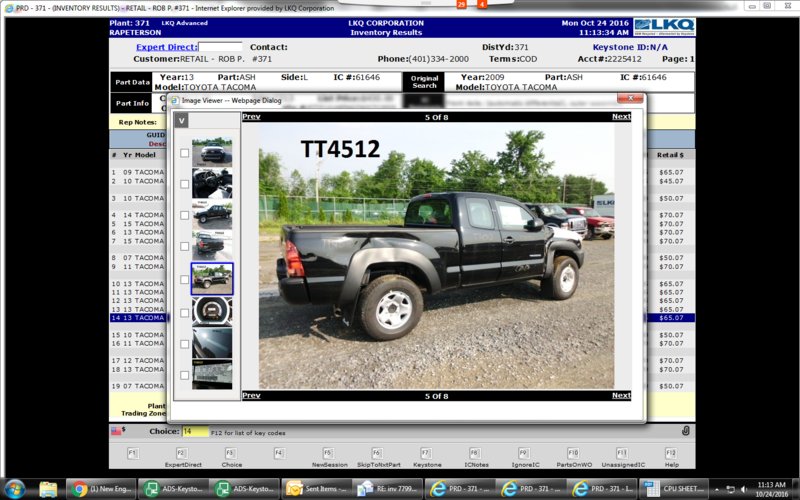Select the front-view truck thumbnail
800x500 pixels.
(x=212, y=152)
